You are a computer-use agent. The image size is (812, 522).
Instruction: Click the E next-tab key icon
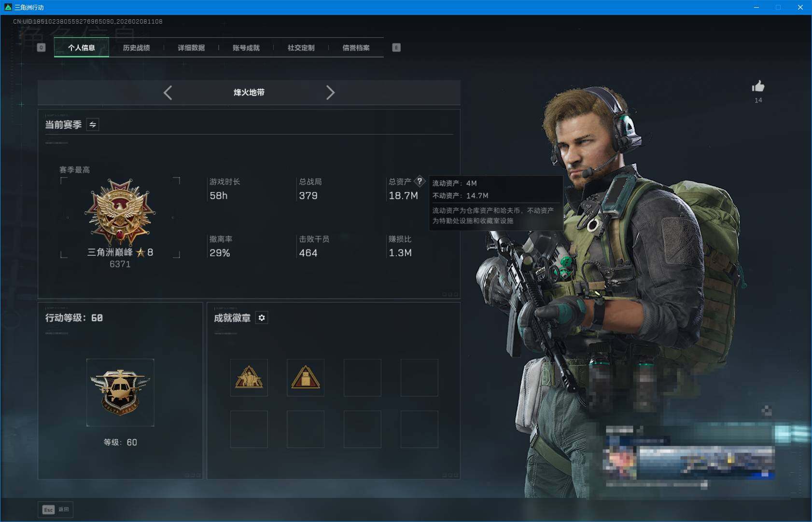coord(396,47)
